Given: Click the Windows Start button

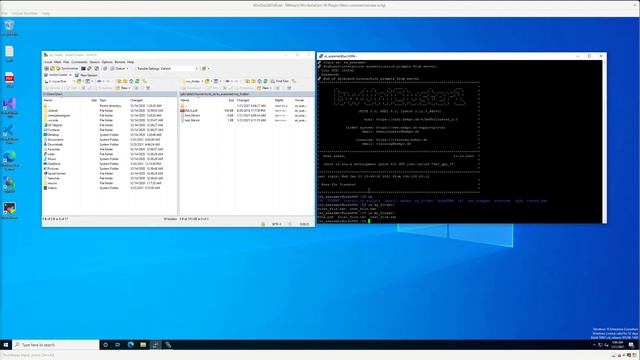Looking at the screenshot, I should 6,345.
